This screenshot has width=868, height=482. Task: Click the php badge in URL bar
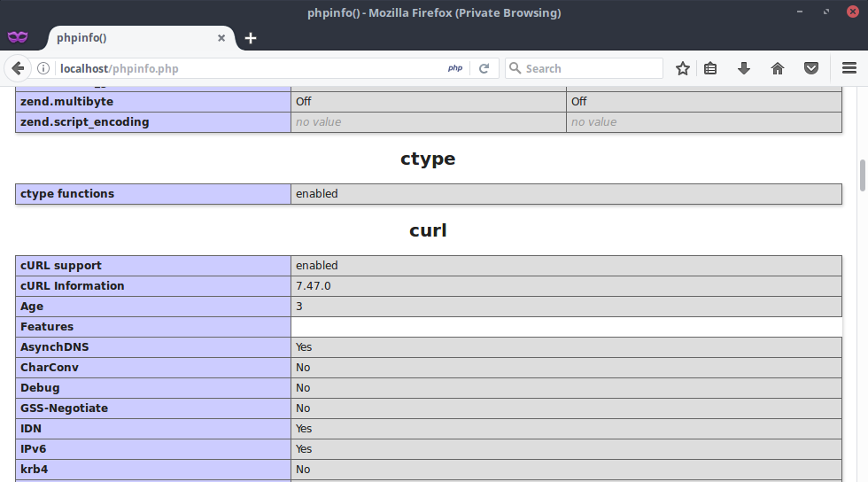(x=455, y=68)
